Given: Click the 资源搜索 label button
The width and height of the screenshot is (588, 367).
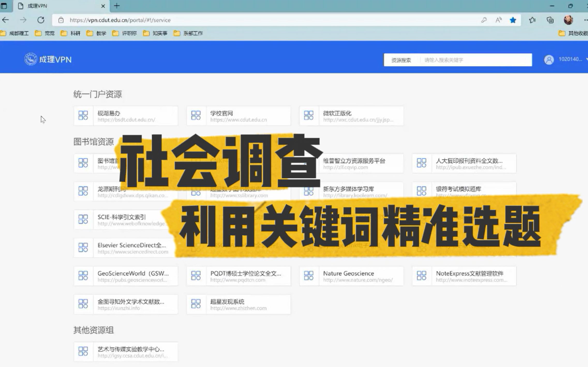Looking at the screenshot, I should pos(401,60).
